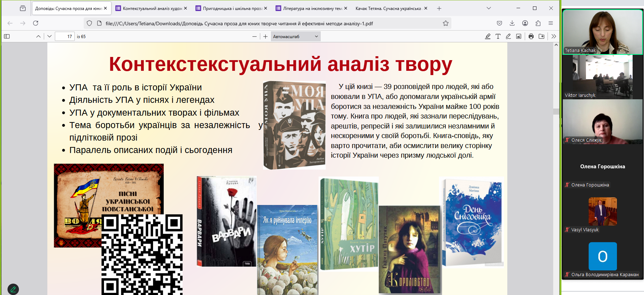This screenshot has height=295, width=644.
Task: Bookmark this page with the star icon
Action: coord(445,23)
